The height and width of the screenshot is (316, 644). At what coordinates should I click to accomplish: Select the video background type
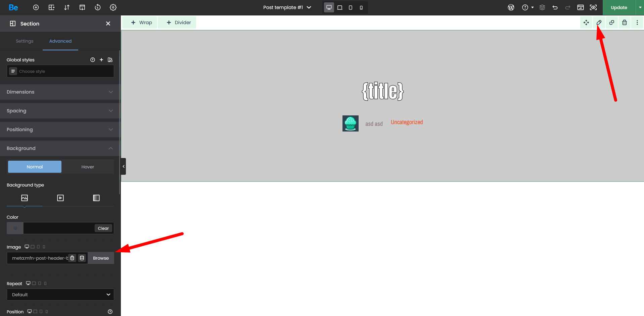(x=60, y=198)
